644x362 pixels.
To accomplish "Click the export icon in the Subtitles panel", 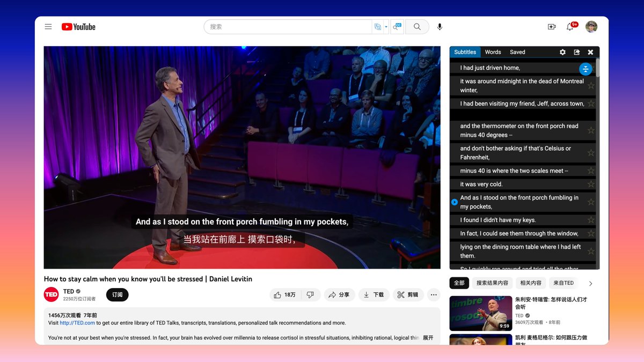I will coord(576,52).
